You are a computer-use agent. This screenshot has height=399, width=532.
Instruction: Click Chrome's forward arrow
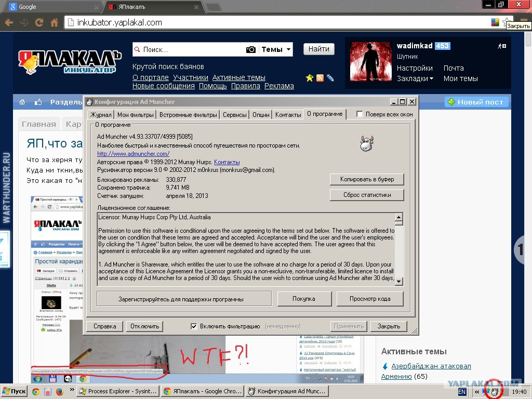tap(24, 23)
